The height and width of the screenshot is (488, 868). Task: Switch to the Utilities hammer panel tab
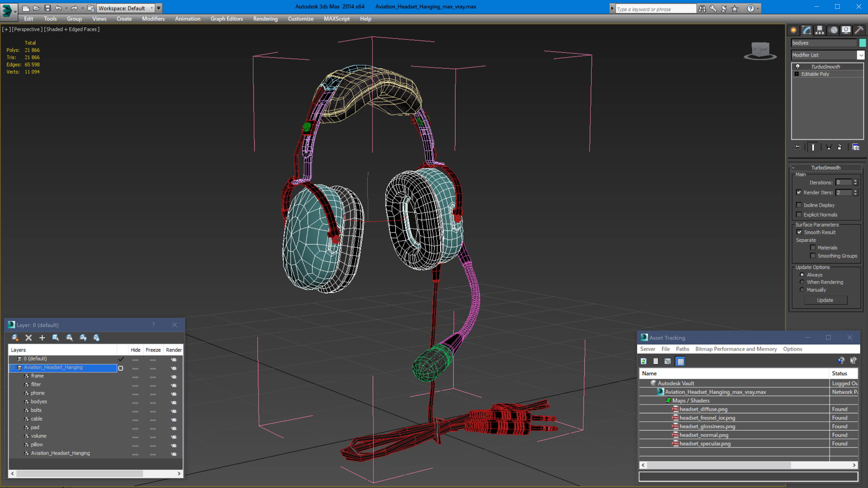tap(859, 30)
